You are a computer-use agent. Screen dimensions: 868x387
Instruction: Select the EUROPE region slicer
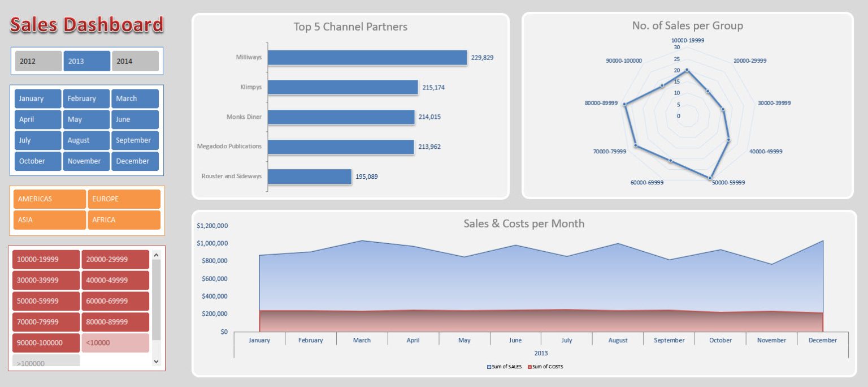[x=124, y=199]
